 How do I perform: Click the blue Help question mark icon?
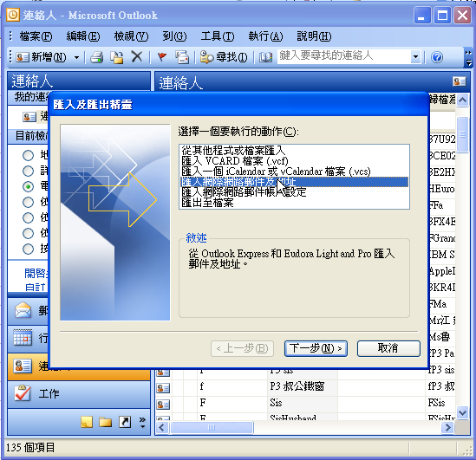point(437,57)
